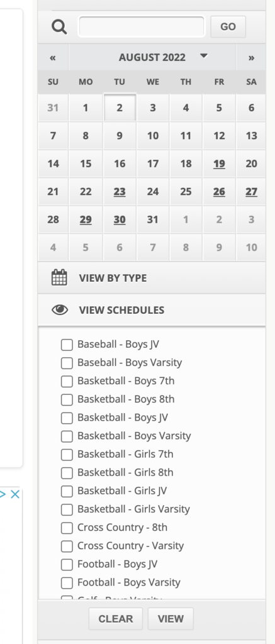The width and height of the screenshot is (275, 644).
Task: Click the calendar grid icon beside View By Type
Action: coord(59,277)
